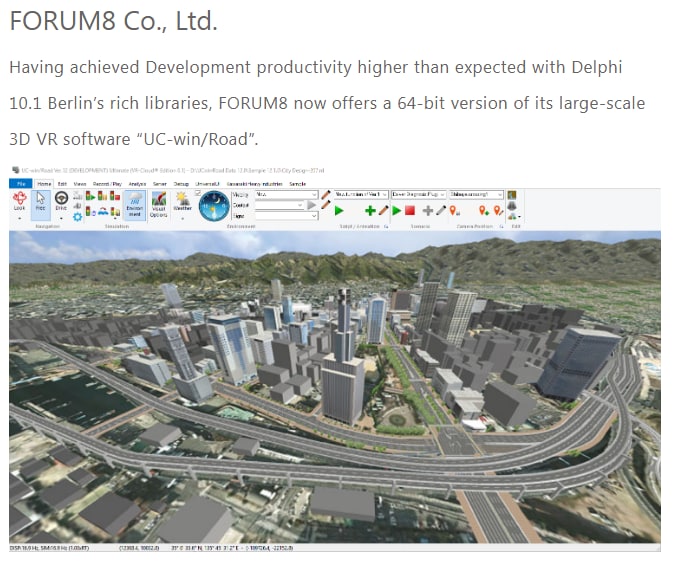
Task: Open the Flight dropdown in Environment group
Action: pos(286,216)
